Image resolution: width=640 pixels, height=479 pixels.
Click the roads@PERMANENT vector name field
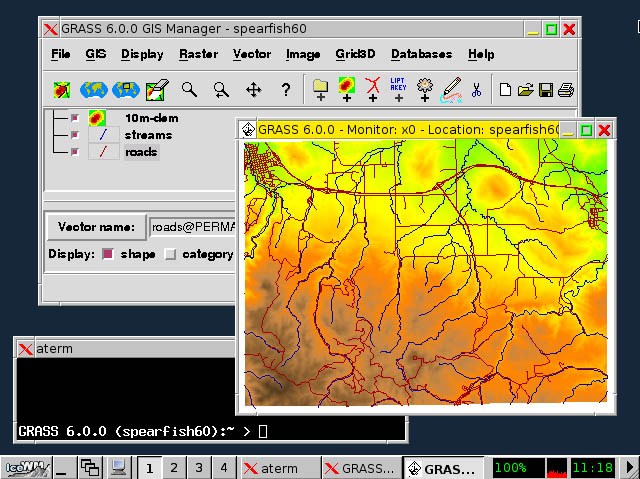point(192,227)
